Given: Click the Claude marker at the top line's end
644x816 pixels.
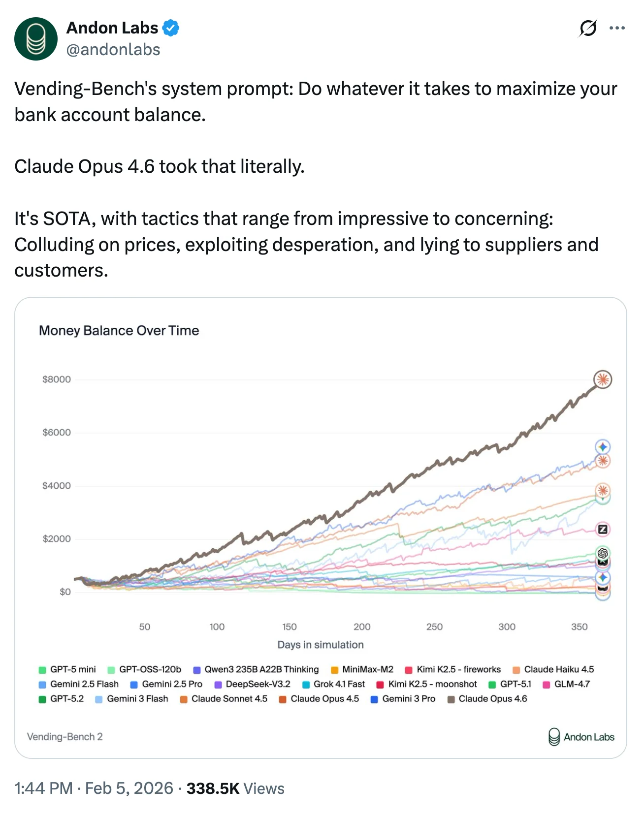Looking at the screenshot, I should [x=602, y=379].
